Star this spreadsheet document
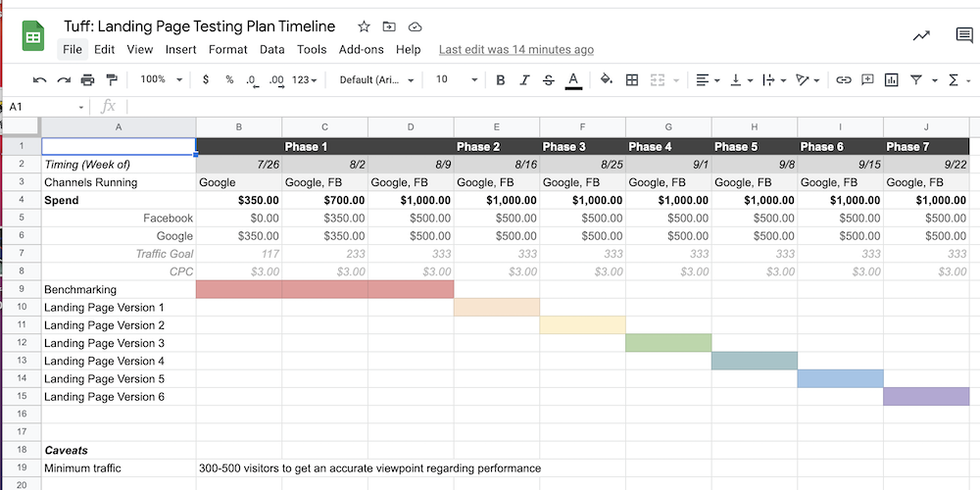This screenshot has width=980, height=490. pyautogui.click(x=364, y=26)
